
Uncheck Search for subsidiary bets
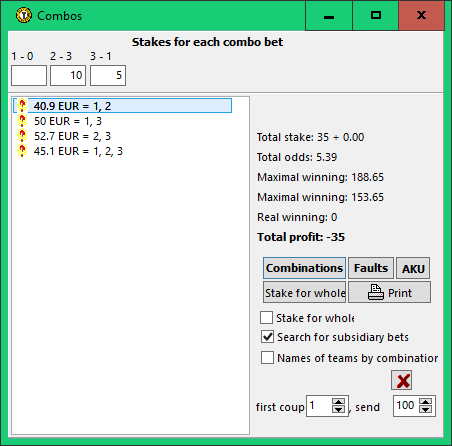(267, 337)
